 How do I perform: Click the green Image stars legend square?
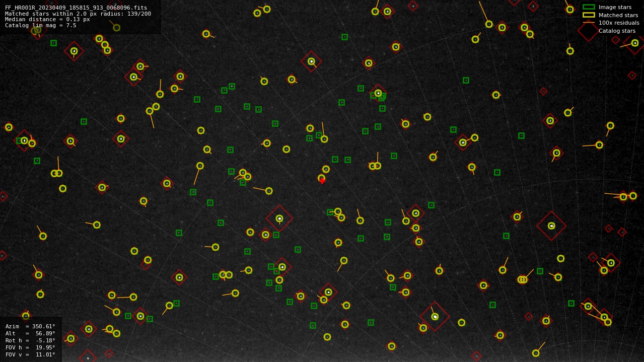(589, 7)
